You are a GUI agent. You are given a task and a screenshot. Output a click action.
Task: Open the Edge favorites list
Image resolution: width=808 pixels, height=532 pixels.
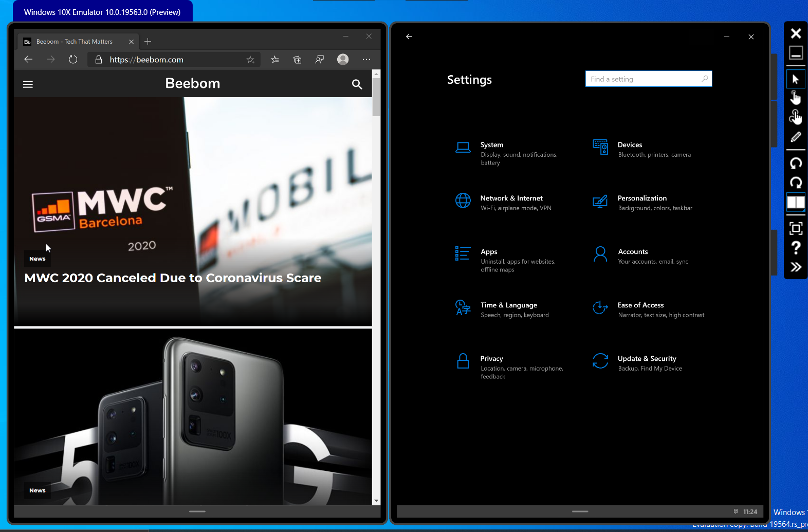275,60
